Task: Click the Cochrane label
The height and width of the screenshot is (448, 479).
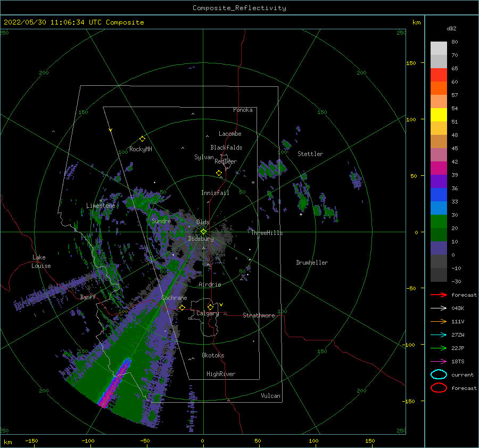Action: [x=174, y=298]
